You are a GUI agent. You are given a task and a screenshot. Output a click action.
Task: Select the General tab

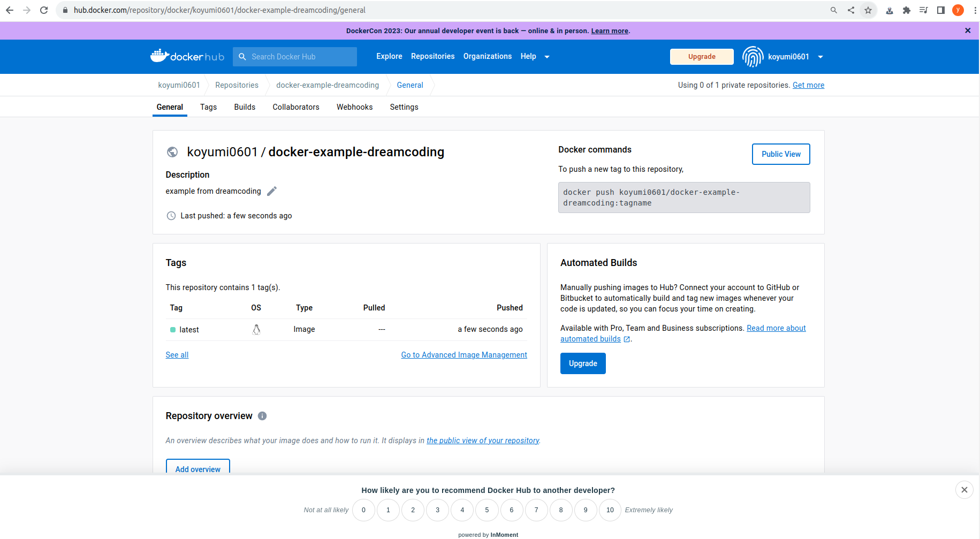click(170, 107)
